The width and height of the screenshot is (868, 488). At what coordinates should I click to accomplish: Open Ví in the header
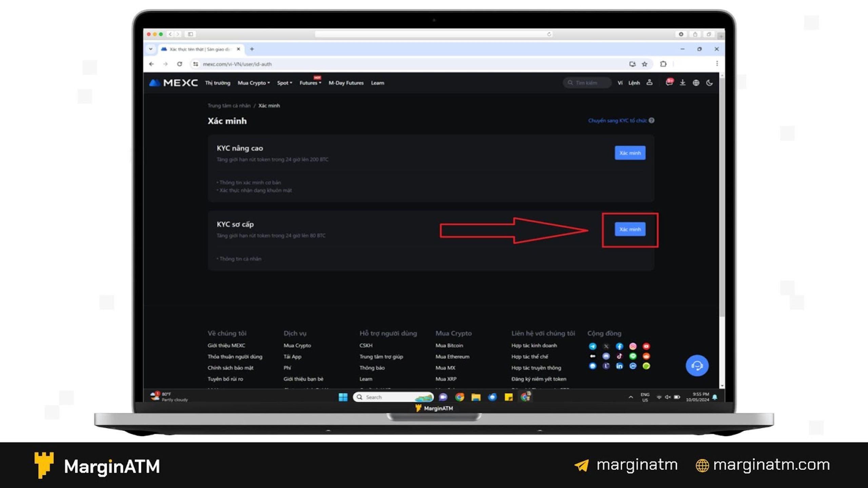(x=620, y=83)
